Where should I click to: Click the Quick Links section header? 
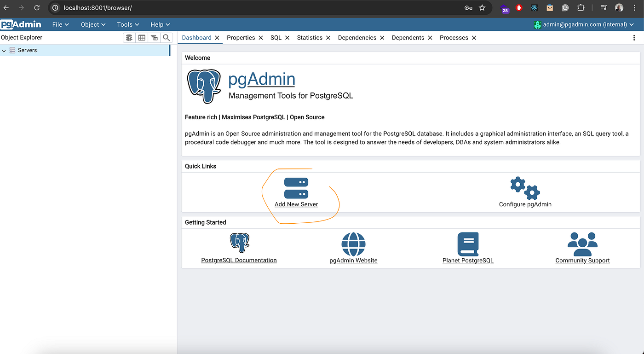pos(201,166)
